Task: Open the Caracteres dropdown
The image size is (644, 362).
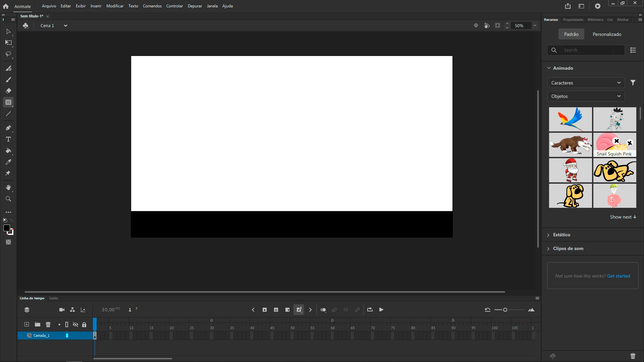Action: 586,83
